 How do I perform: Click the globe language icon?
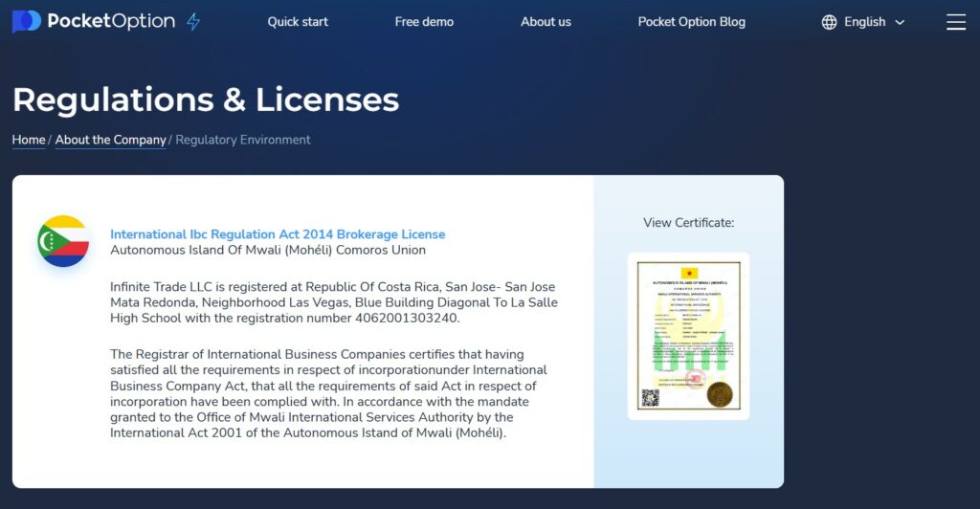[x=829, y=22]
